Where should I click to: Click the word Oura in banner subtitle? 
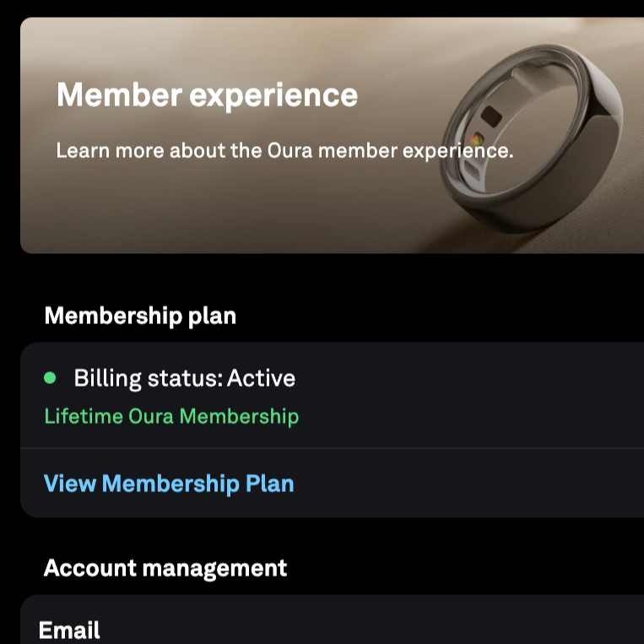[290, 151]
